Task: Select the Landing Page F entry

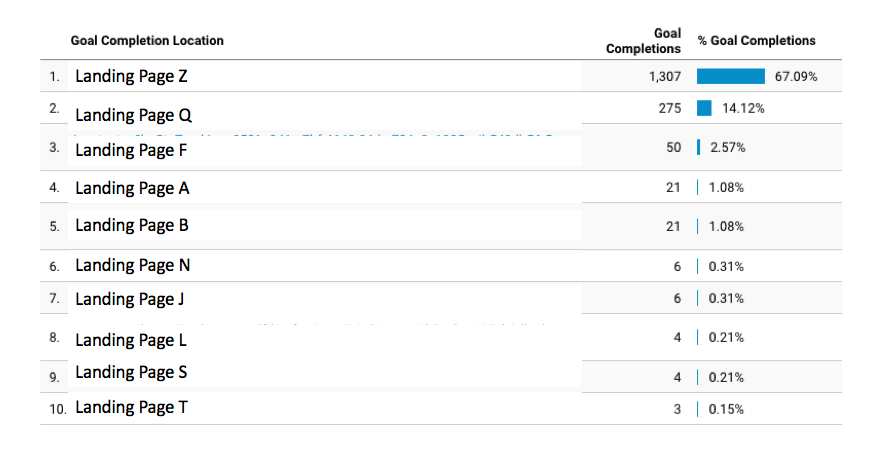Action: tap(131, 150)
